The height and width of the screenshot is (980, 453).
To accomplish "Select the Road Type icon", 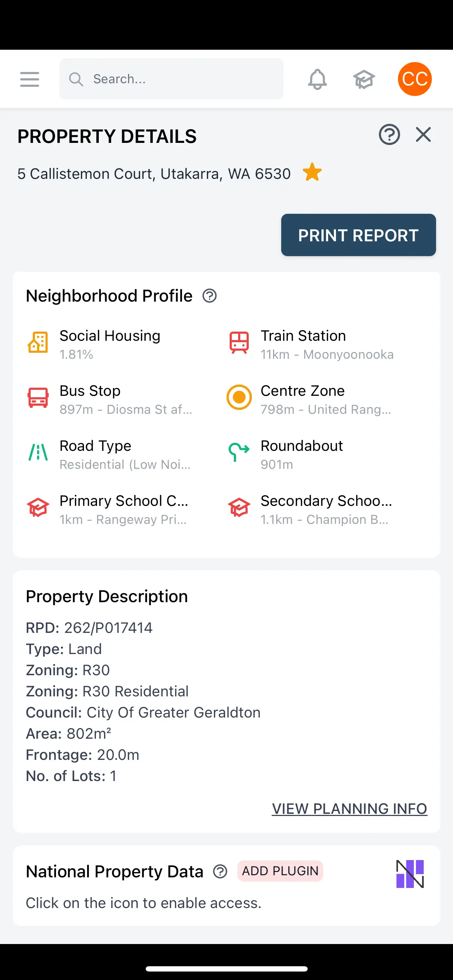I will (38, 452).
